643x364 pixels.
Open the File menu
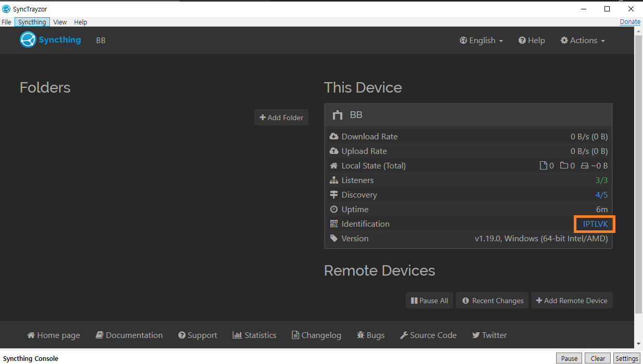[x=6, y=22]
